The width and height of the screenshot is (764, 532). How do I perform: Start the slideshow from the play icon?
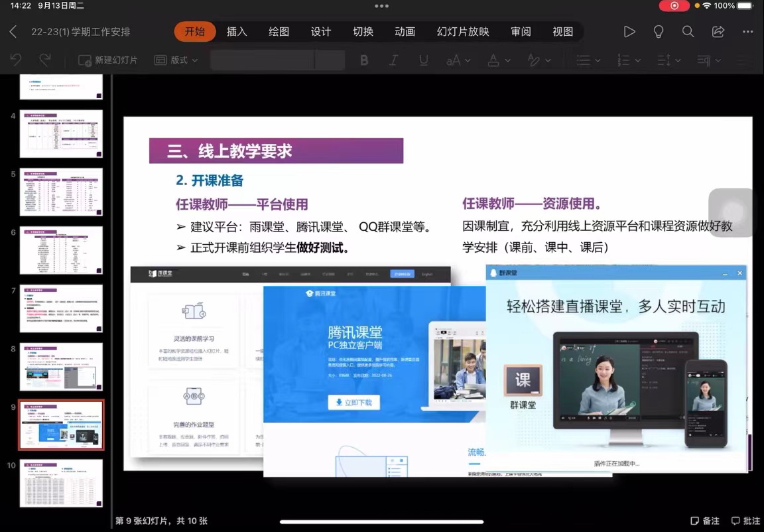629,31
